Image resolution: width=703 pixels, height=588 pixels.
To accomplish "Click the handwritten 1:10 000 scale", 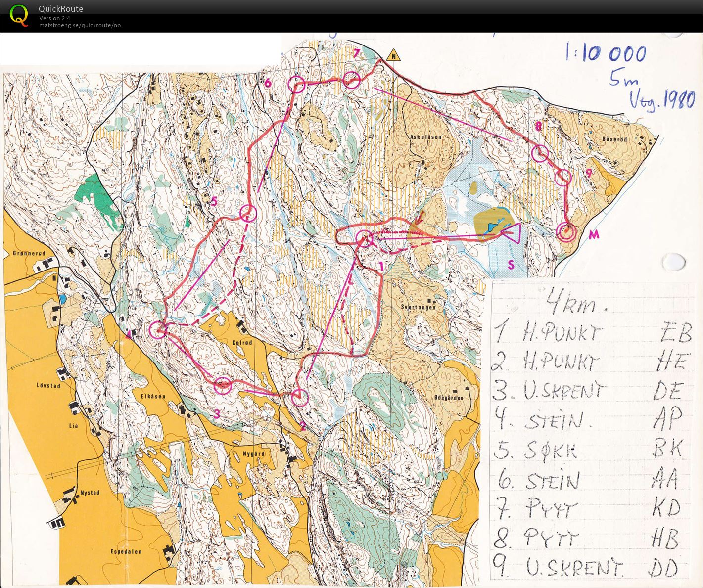I will 606,52.
